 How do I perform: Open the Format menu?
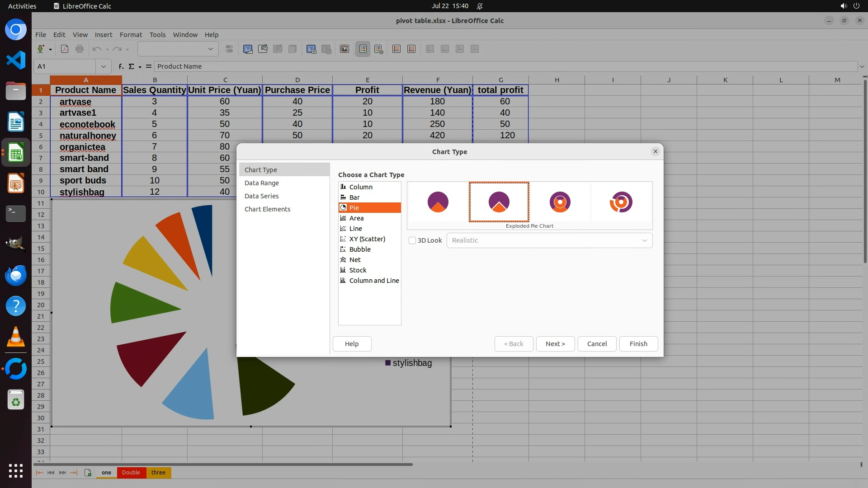pyautogui.click(x=131, y=35)
